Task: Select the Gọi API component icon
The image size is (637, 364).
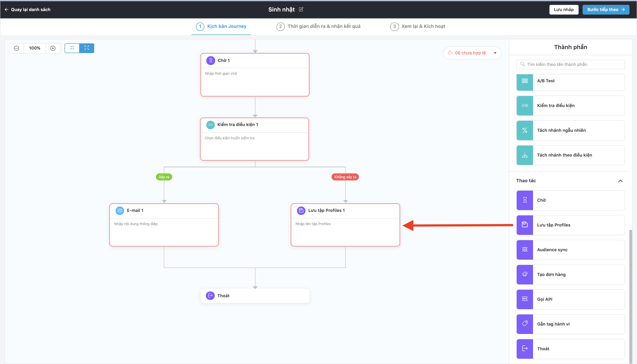Action: point(525,299)
